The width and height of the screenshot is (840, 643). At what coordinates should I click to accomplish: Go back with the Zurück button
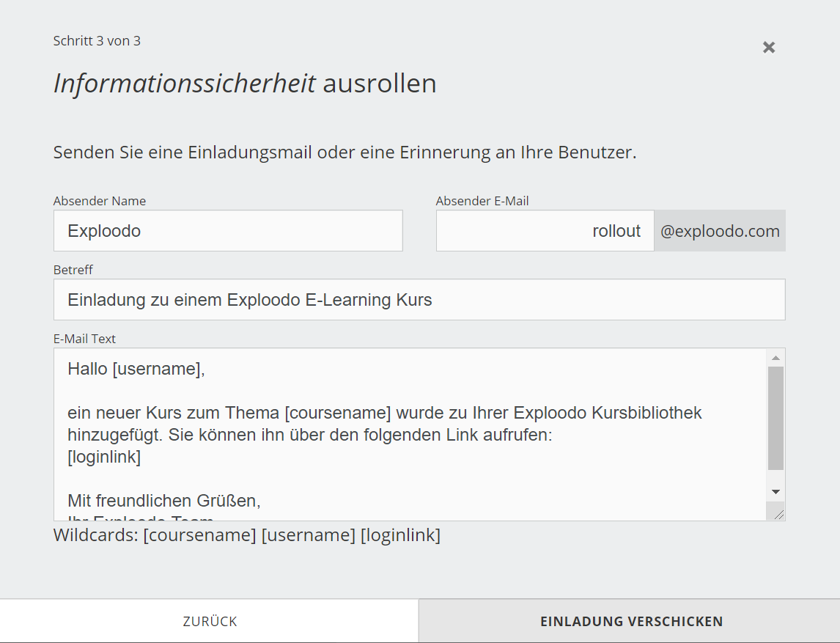[210, 622]
